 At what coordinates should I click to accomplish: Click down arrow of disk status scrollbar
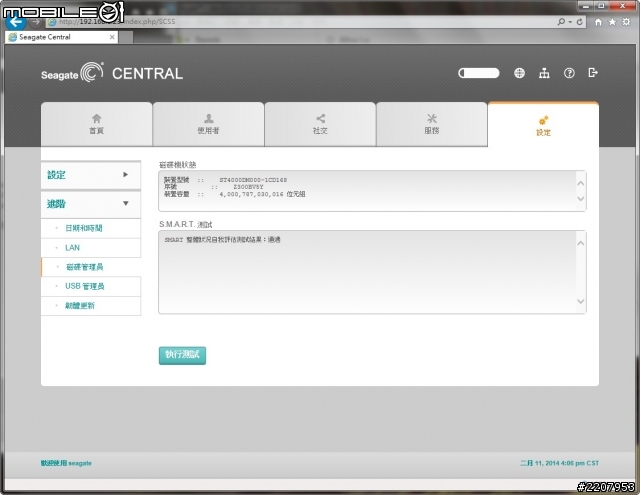click(580, 199)
